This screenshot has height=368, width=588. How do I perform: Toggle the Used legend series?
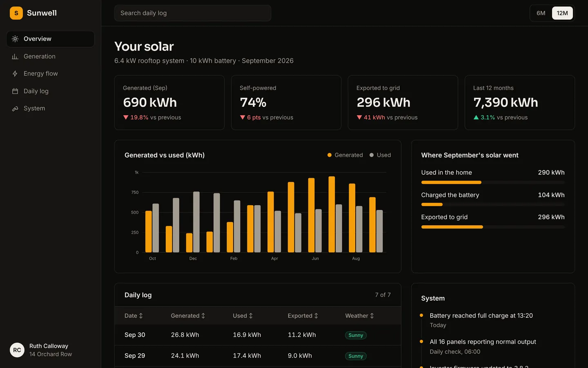[380, 155]
